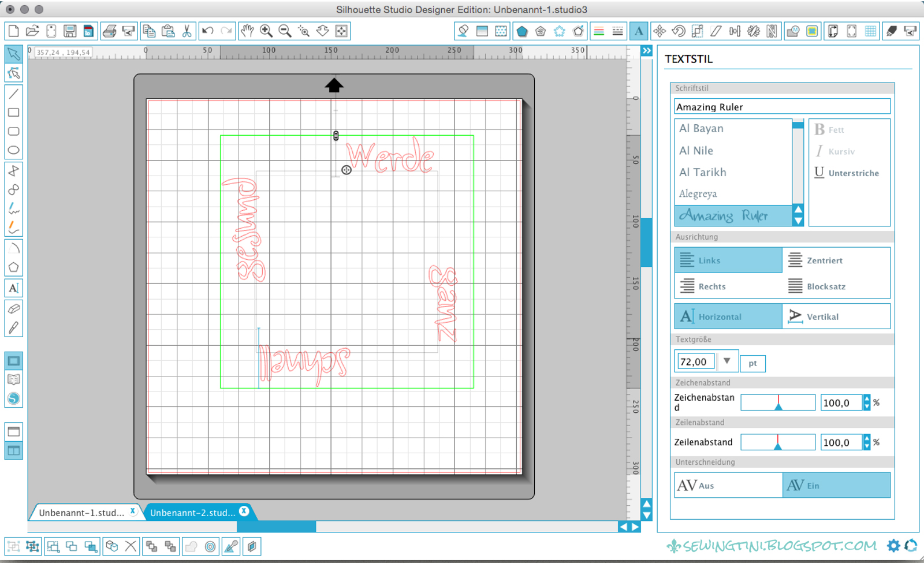The image size is (924, 563).
Task: Undo the last action
Action: [208, 31]
